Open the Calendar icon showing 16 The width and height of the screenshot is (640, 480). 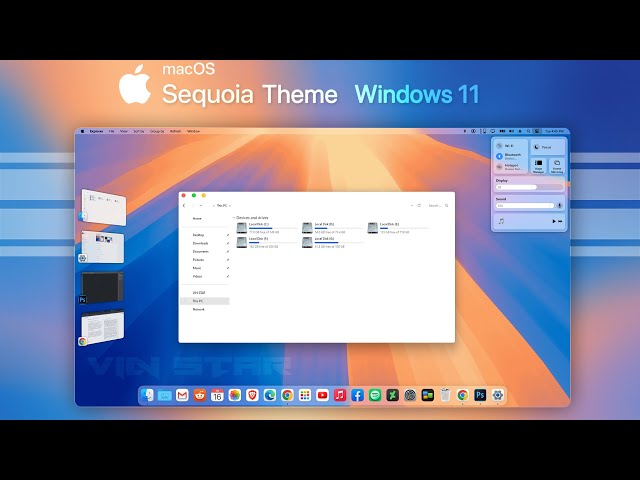click(217, 395)
